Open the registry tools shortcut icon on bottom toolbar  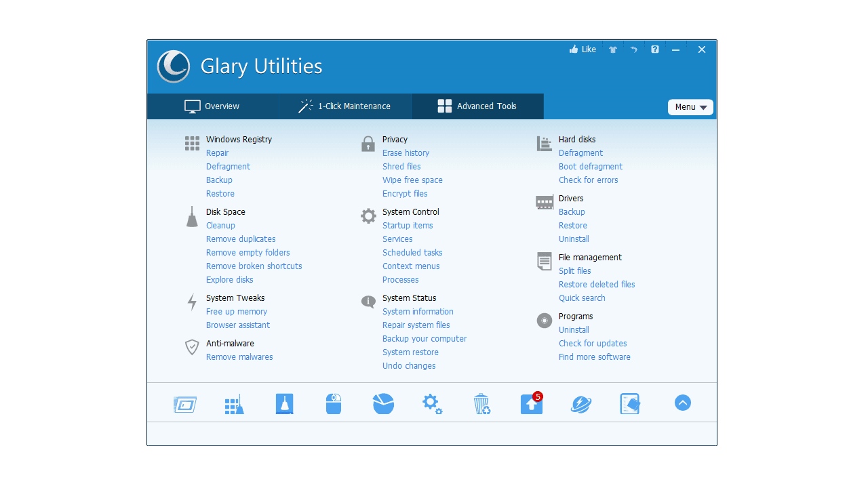234,403
